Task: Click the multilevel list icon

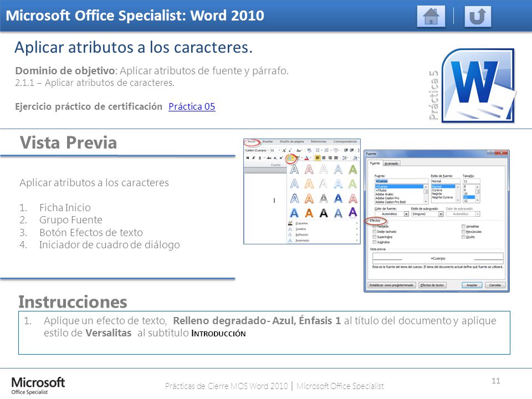Action: pyautogui.click(x=336, y=150)
